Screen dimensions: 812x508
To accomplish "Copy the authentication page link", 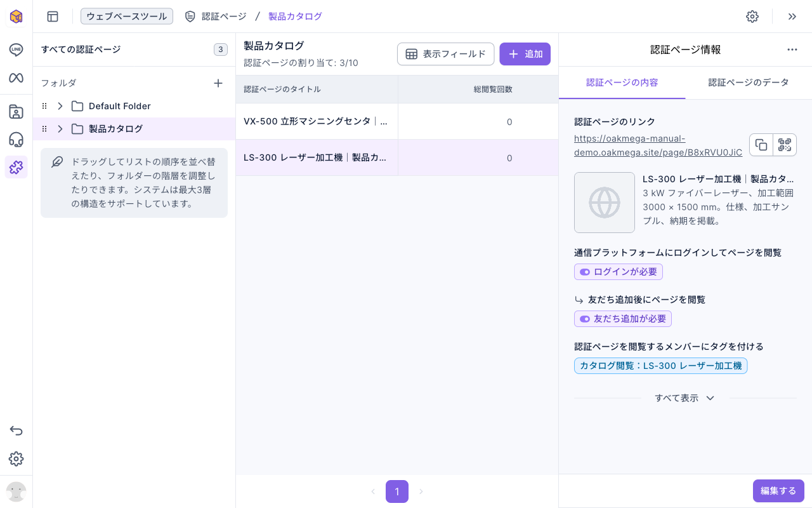I will coord(761,145).
